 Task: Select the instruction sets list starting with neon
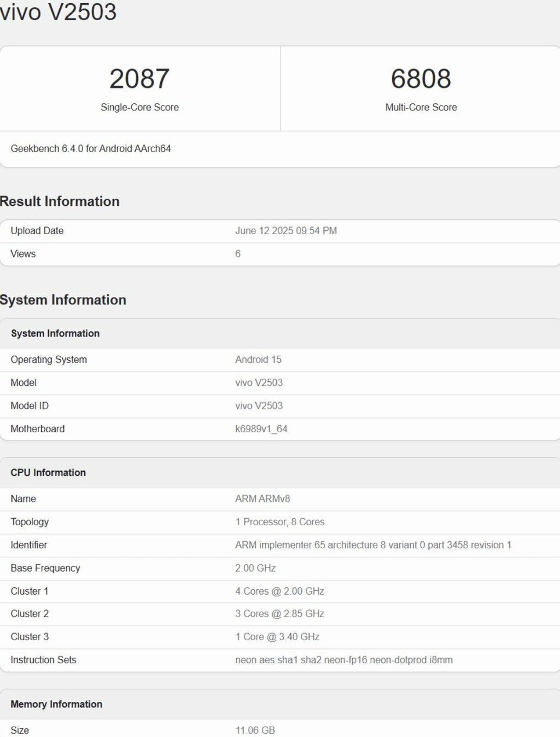(344, 660)
